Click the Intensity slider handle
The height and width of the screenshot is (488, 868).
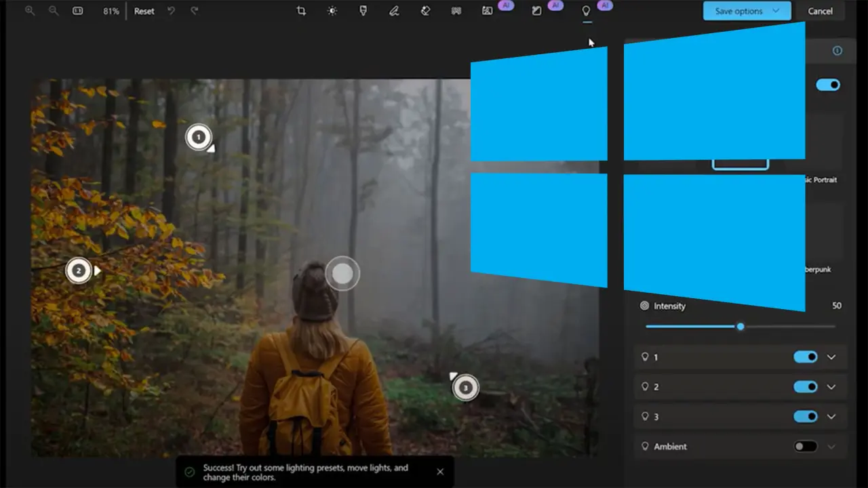[x=741, y=327]
